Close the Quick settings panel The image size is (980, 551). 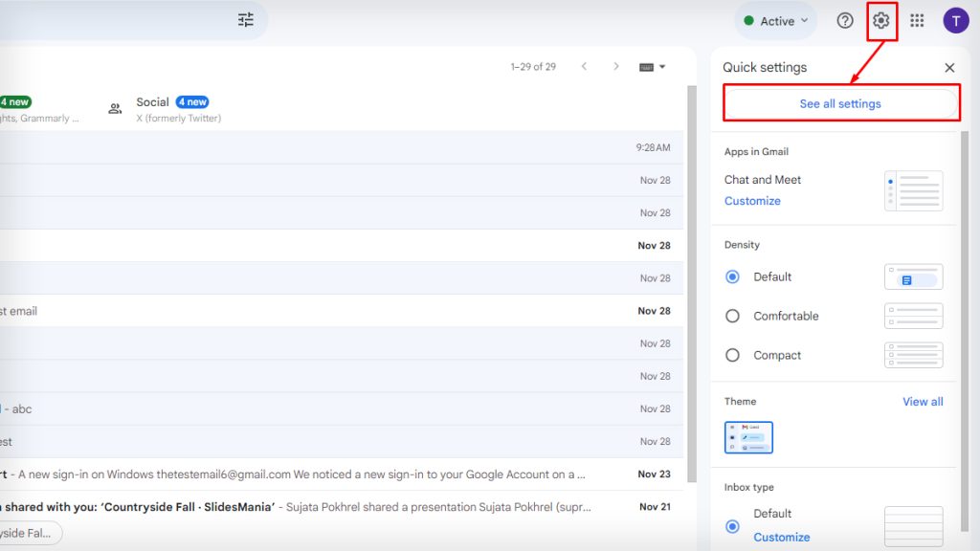(x=948, y=67)
